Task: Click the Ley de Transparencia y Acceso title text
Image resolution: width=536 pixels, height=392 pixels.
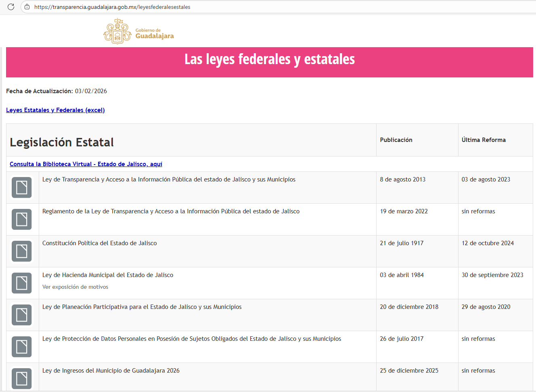Action: pos(169,179)
